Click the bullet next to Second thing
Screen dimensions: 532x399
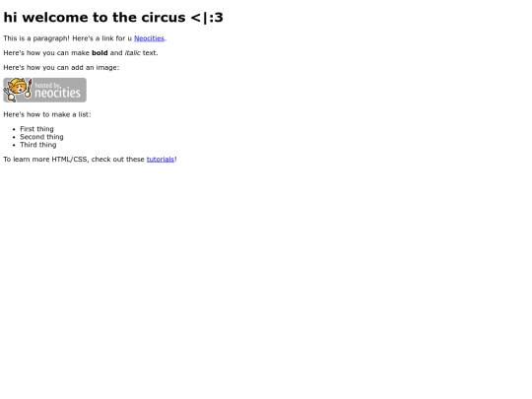click(14, 137)
